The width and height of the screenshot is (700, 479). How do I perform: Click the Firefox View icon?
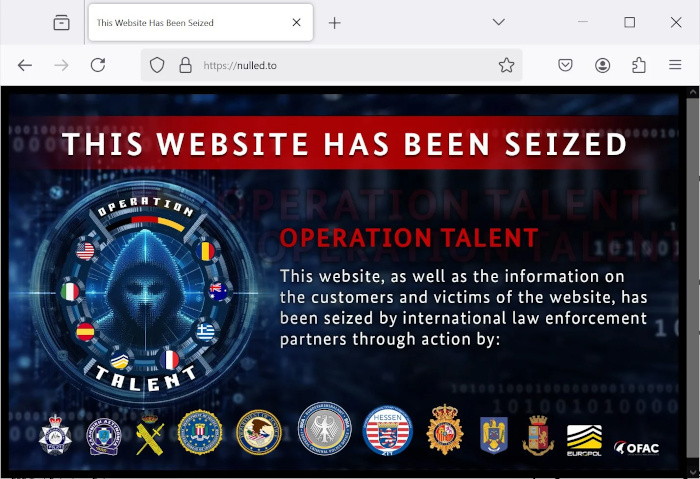[61, 22]
